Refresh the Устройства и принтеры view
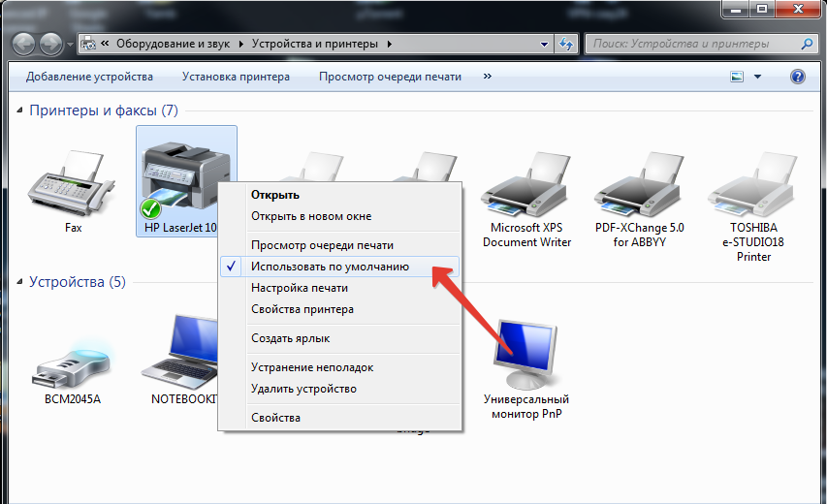 (x=566, y=45)
